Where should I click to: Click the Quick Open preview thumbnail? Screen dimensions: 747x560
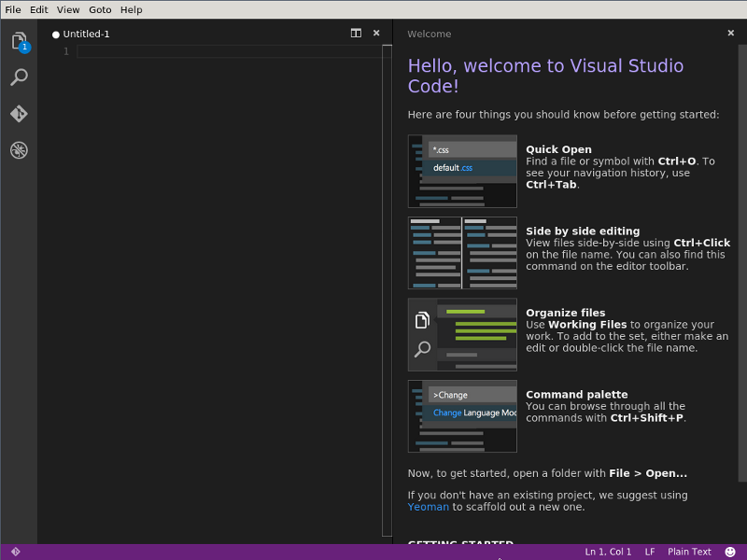tap(461, 171)
